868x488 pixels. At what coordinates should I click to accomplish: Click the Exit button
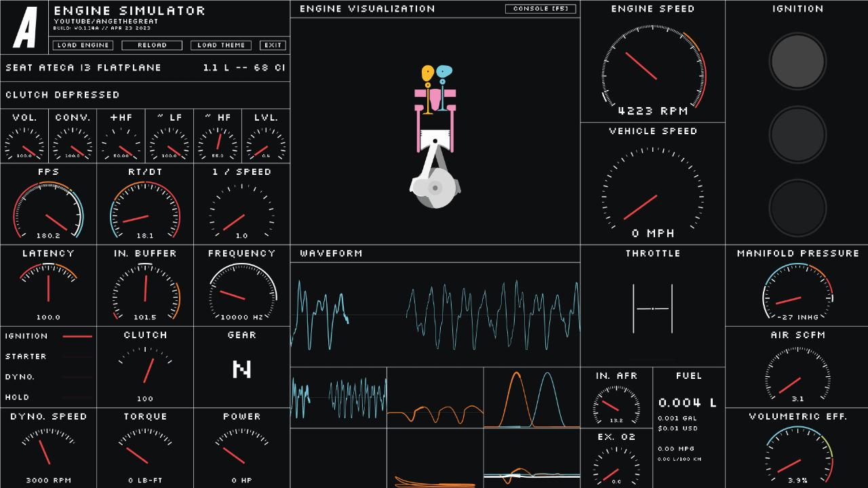tap(273, 45)
